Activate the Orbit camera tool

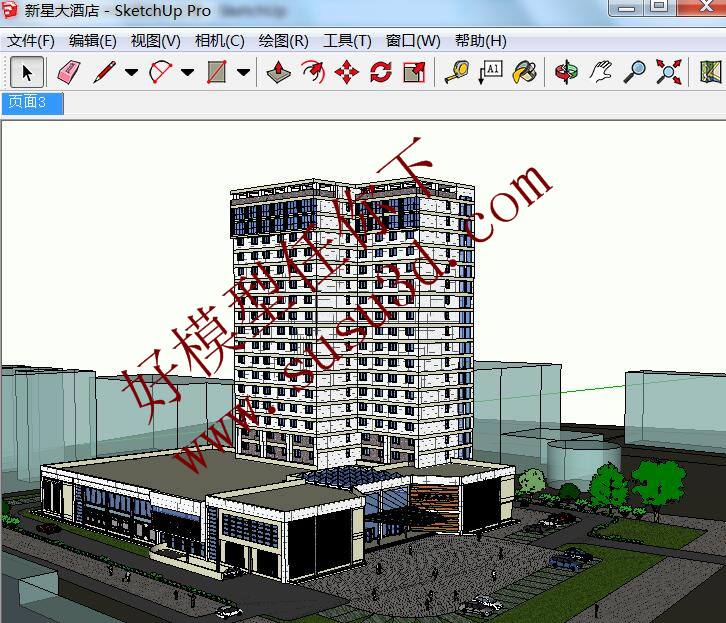coord(566,72)
